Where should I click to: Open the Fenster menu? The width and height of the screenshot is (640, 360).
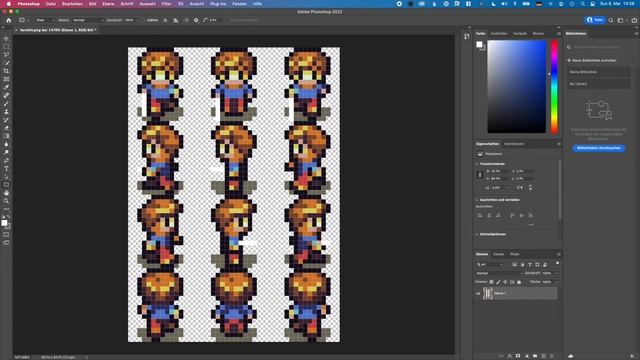239,4
